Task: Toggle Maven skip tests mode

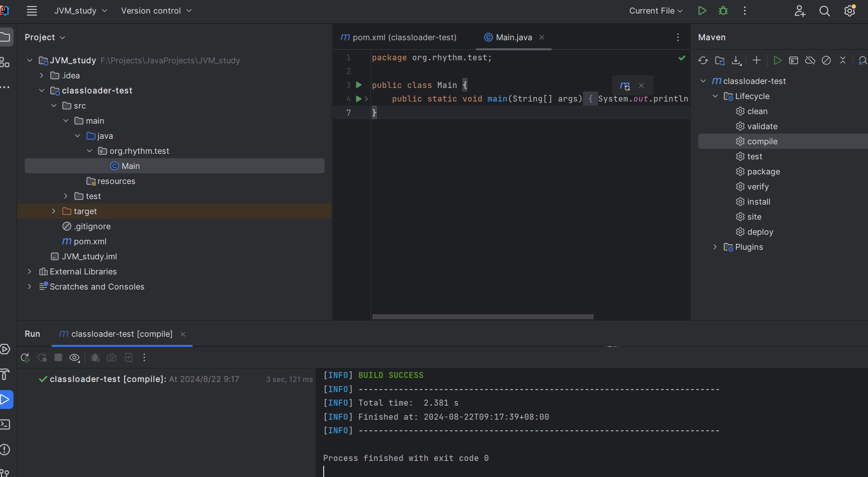Action: click(826, 60)
